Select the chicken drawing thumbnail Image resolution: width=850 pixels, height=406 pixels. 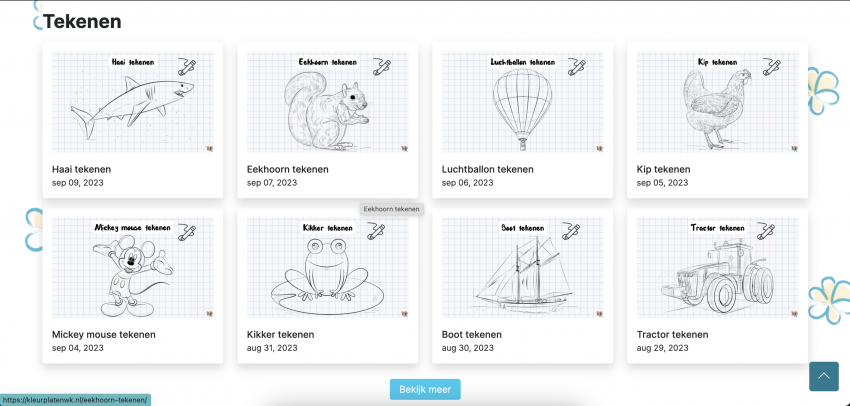point(717,102)
